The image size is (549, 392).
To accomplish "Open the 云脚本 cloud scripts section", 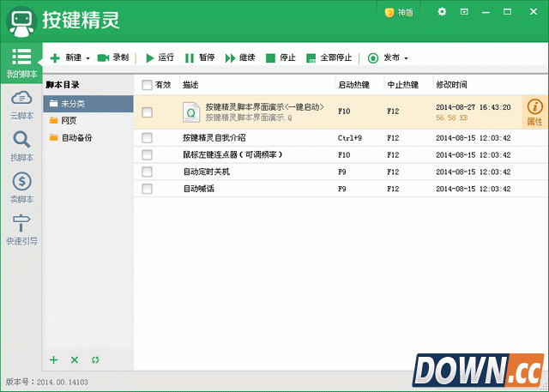I will pyautogui.click(x=21, y=105).
